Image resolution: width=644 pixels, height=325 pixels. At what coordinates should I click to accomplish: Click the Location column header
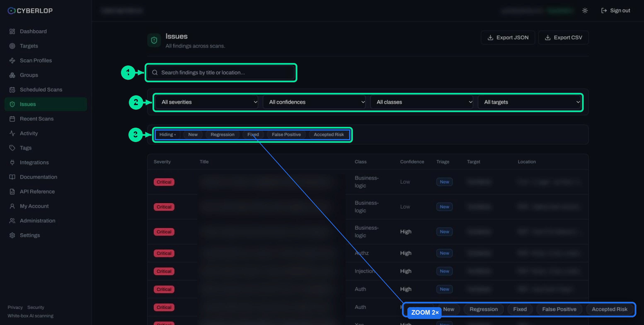pos(527,162)
